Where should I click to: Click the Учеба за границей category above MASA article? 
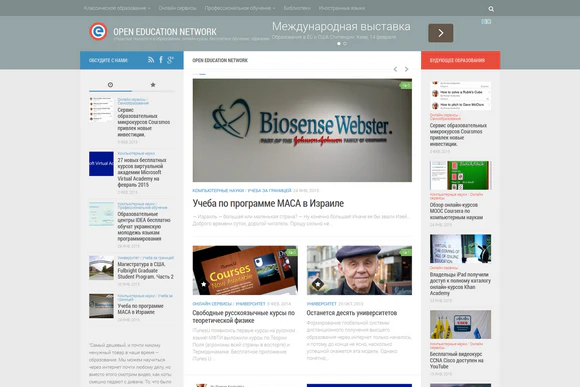(269, 191)
